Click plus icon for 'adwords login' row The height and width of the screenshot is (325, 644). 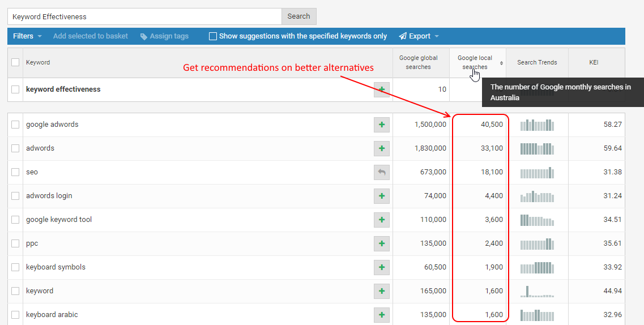pyautogui.click(x=381, y=196)
